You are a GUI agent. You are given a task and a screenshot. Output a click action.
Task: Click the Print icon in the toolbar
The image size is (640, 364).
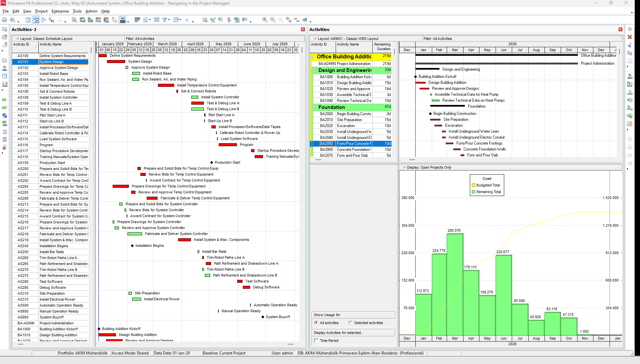(5, 20)
